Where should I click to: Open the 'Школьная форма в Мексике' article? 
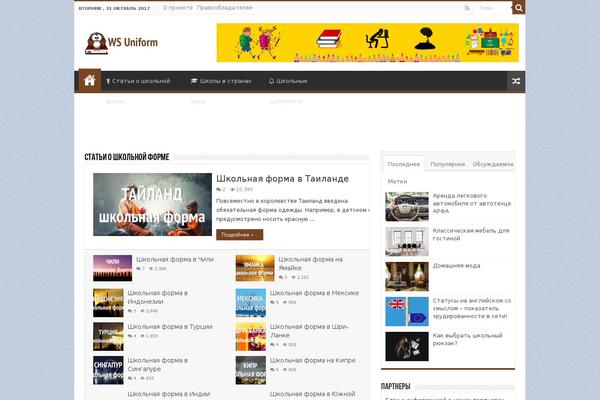click(314, 293)
